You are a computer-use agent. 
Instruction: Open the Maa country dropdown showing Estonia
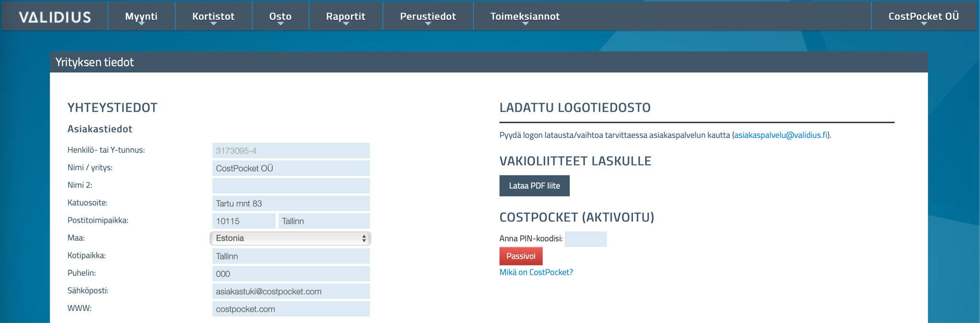[290, 238]
